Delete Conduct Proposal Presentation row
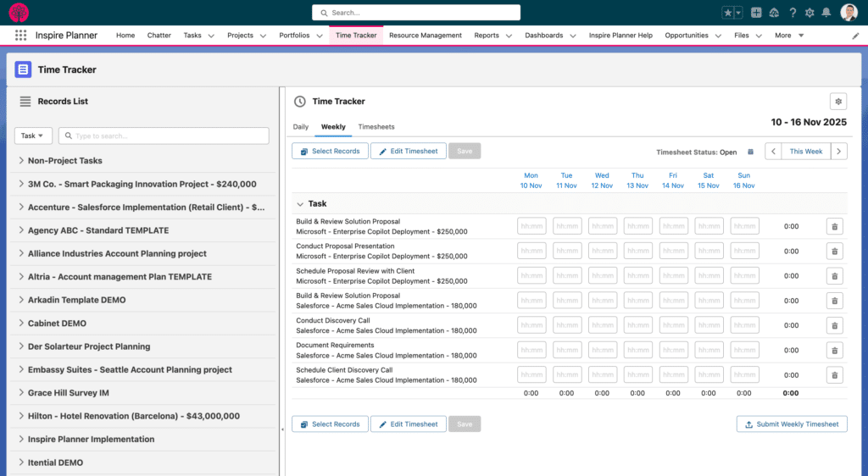 (834, 251)
